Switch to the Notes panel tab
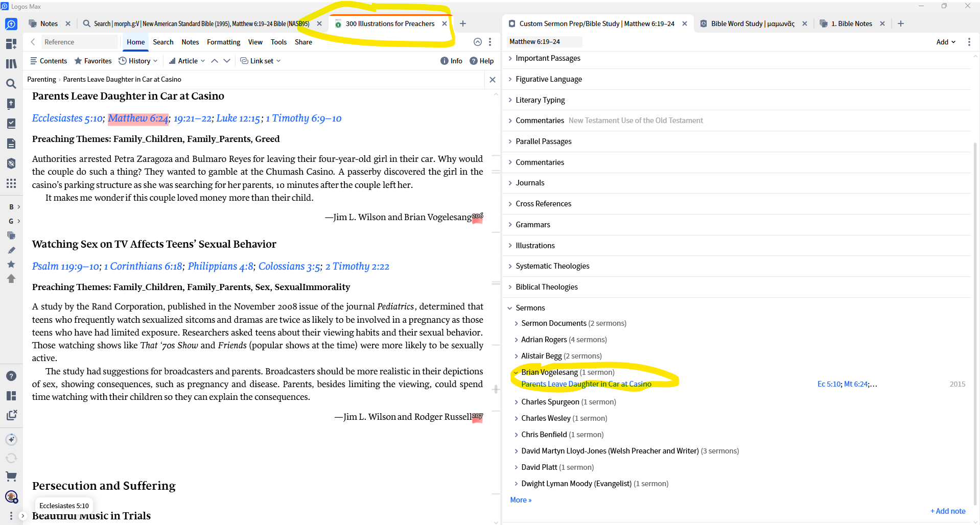Viewport: 980px width, 525px height. (49, 23)
